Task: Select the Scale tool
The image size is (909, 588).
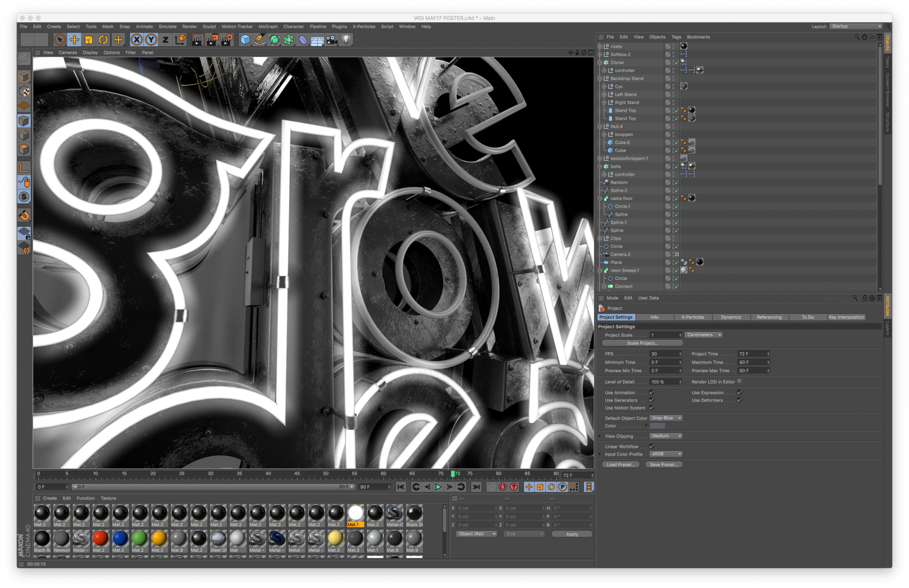Action: click(x=89, y=40)
